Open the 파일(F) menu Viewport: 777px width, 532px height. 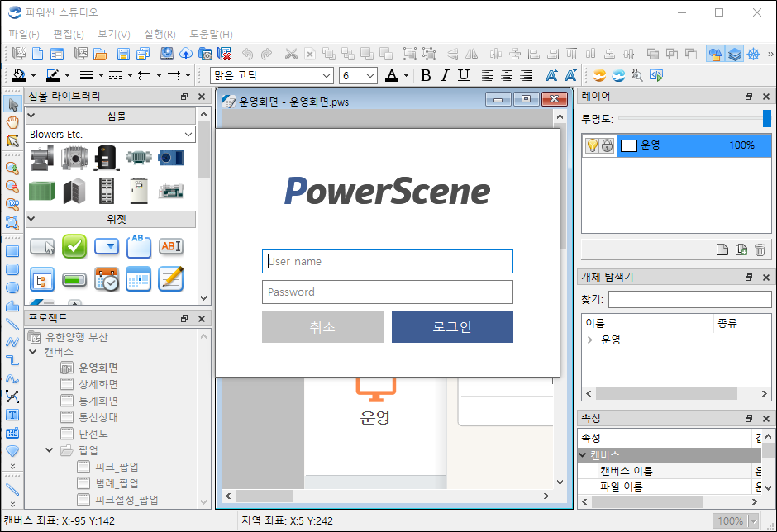pyautogui.click(x=24, y=34)
